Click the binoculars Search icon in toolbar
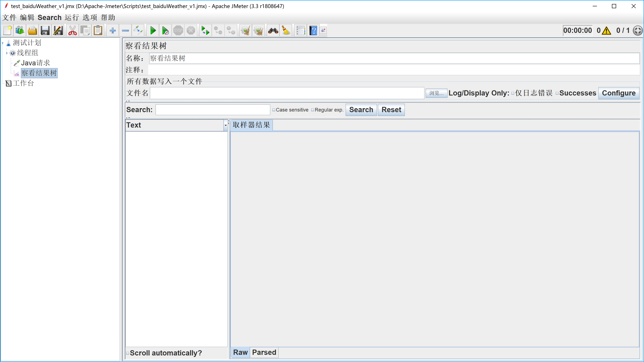 [x=273, y=31]
